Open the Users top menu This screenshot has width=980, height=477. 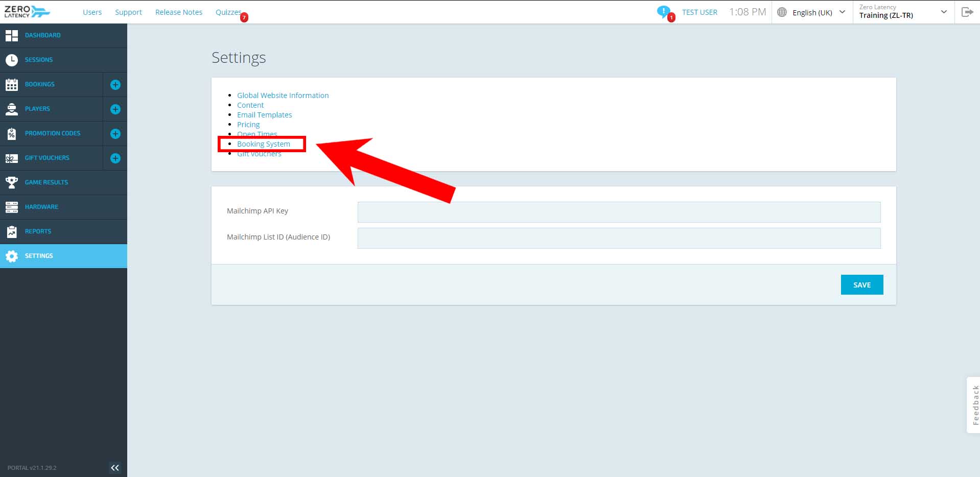click(92, 12)
